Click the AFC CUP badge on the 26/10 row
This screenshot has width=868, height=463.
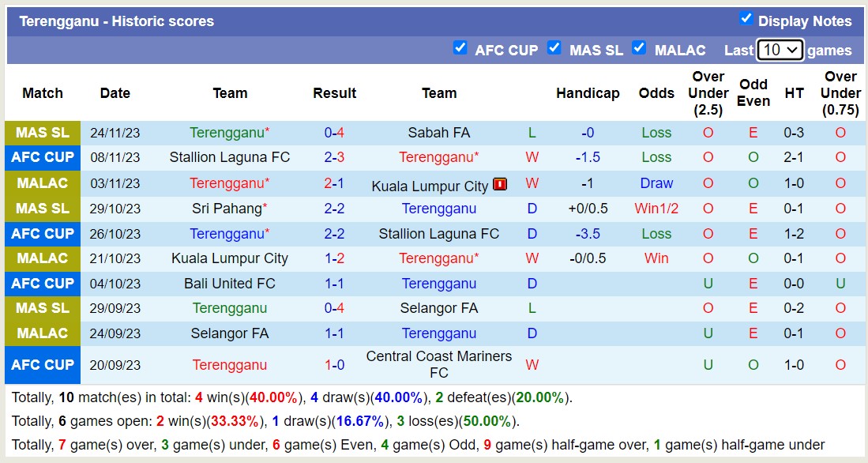tap(42, 233)
